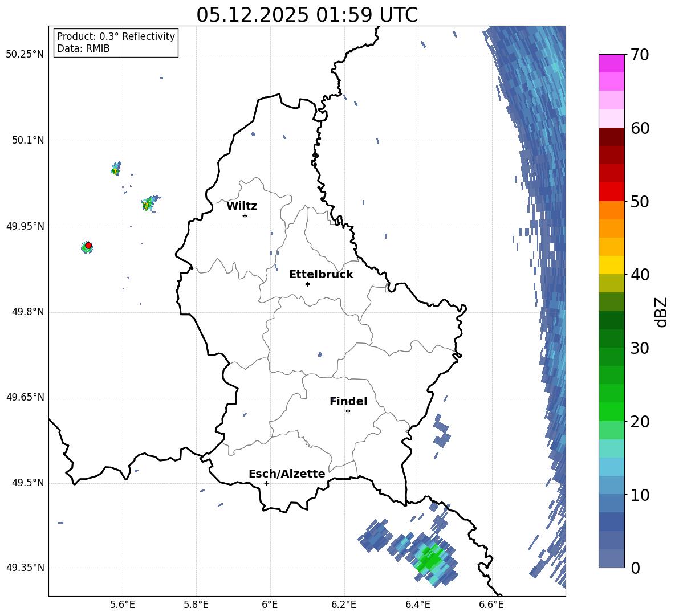
Task: Click the 50.25°N latitude label
Action: tap(25, 54)
